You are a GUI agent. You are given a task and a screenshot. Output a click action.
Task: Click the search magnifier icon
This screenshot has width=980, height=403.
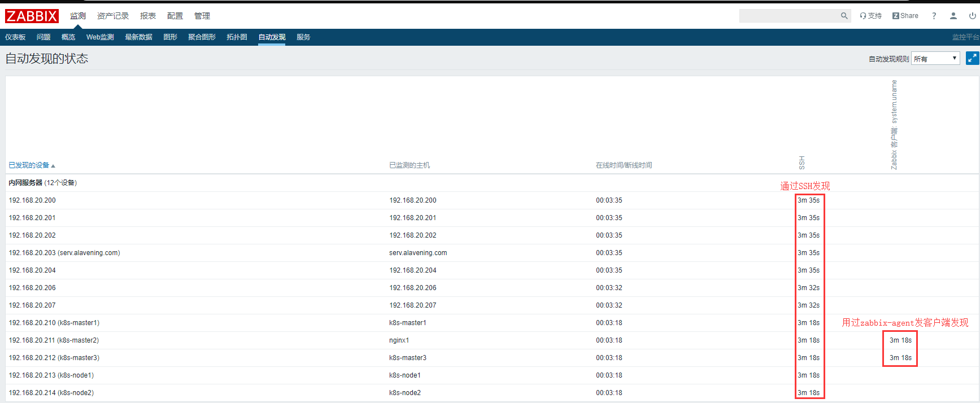point(844,16)
